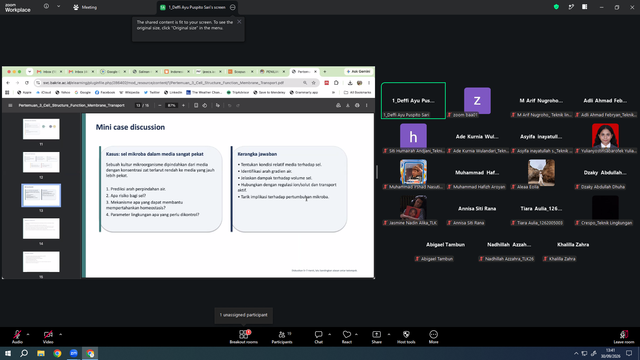Open React emoji picker
Viewport: 640px width, 360px height.
click(347, 337)
